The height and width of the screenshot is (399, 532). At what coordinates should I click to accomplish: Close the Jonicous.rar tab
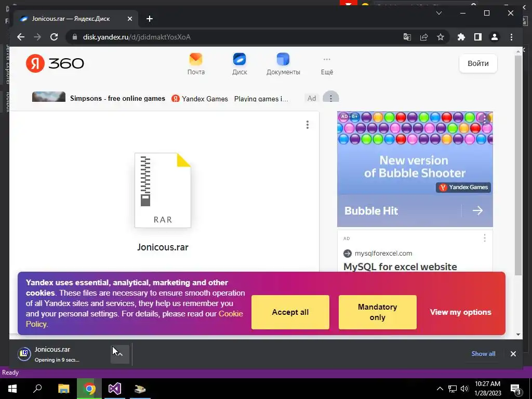click(x=129, y=19)
